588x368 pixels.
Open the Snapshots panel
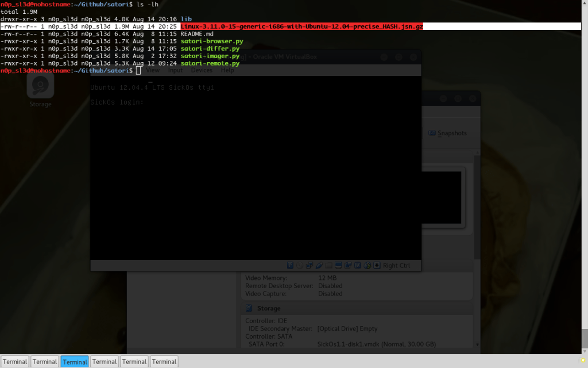451,133
